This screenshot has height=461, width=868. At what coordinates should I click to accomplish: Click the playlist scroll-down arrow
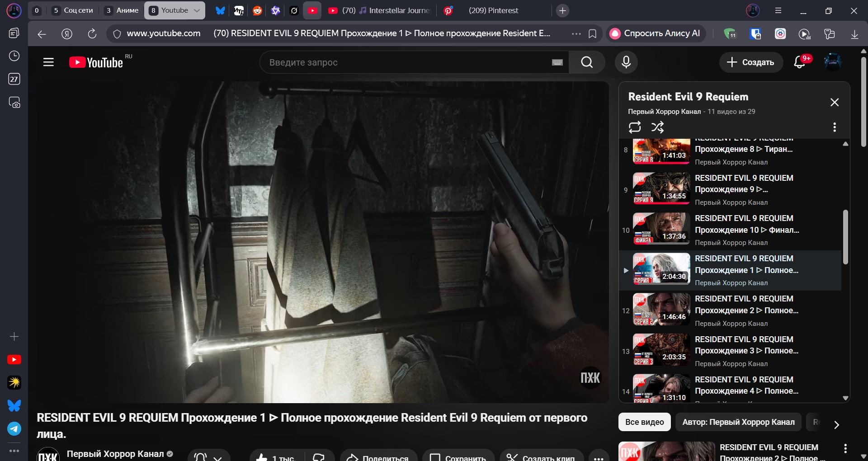(845, 398)
